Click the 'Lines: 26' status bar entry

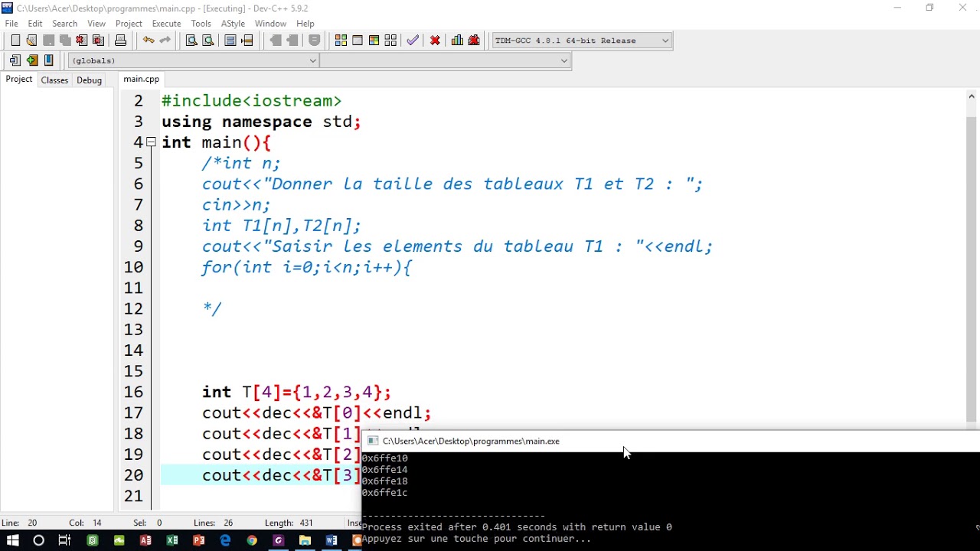pos(213,523)
